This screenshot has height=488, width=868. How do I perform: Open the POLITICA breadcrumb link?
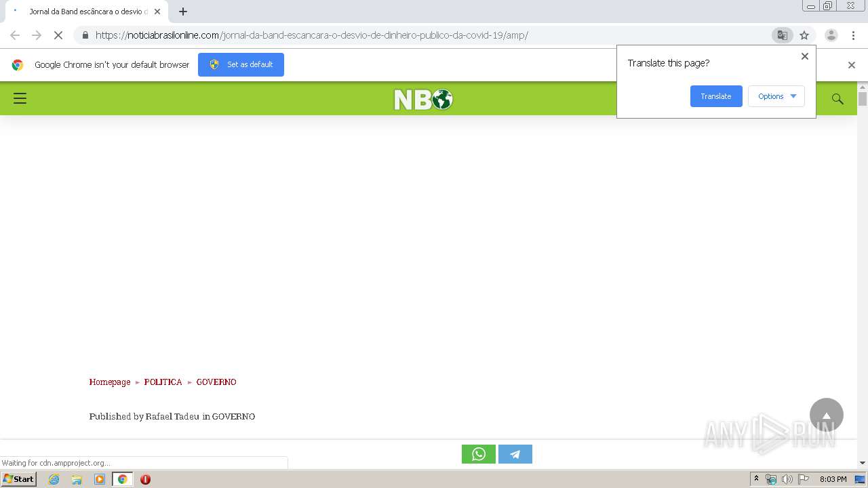click(163, 382)
